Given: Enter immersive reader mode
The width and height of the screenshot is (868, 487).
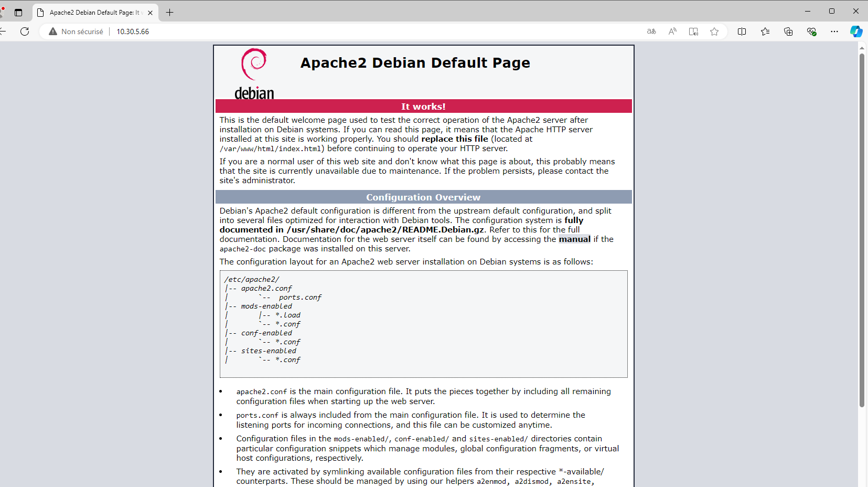Looking at the screenshot, I should [x=693, y=31].
